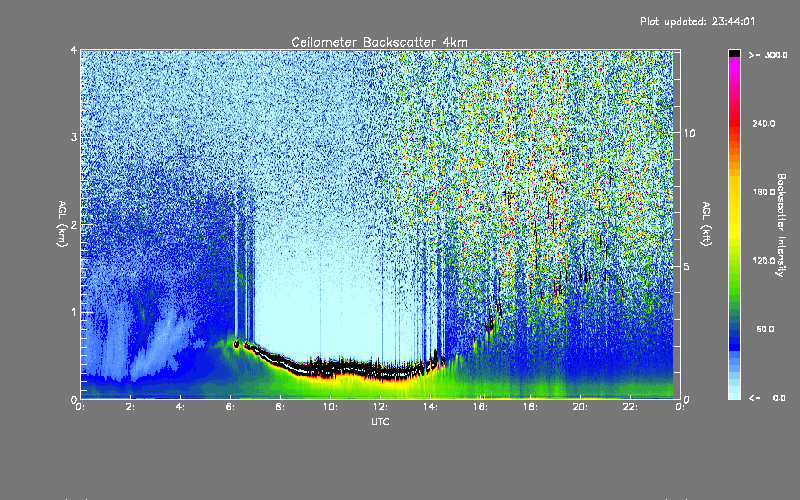Click the '>= 300.0' colorbar maximum label

[x=768, y=55]
